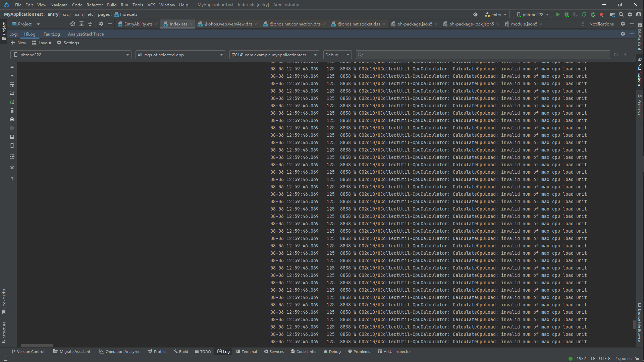
Task: Open the Debug log level dropdown
Action: 337,55
